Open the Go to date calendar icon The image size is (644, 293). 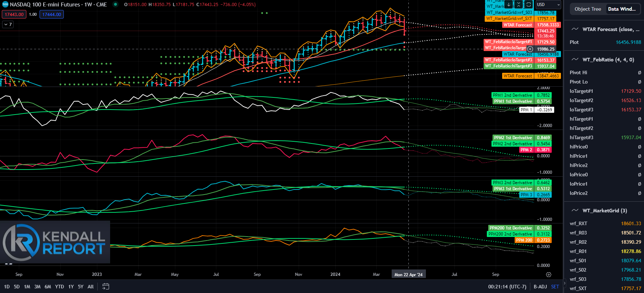pyautogui.click(x=105, y=286)
